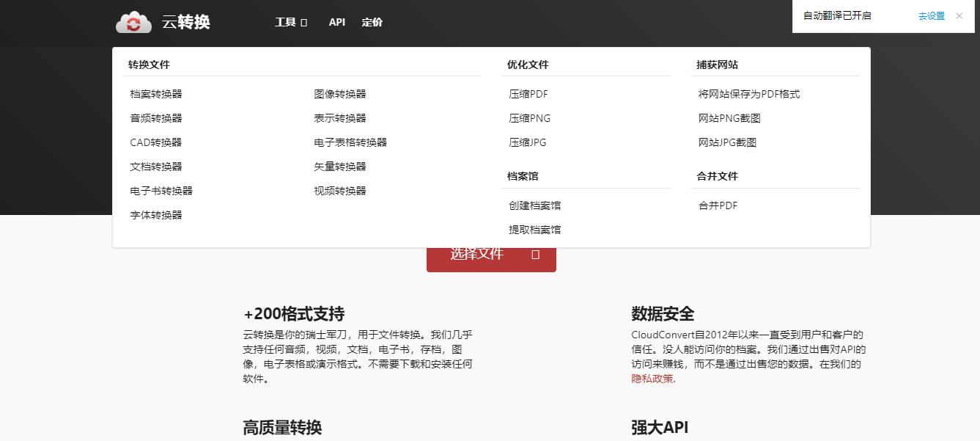
Task: Select 创建档案馆 under 档案馆
Action: 534,205
